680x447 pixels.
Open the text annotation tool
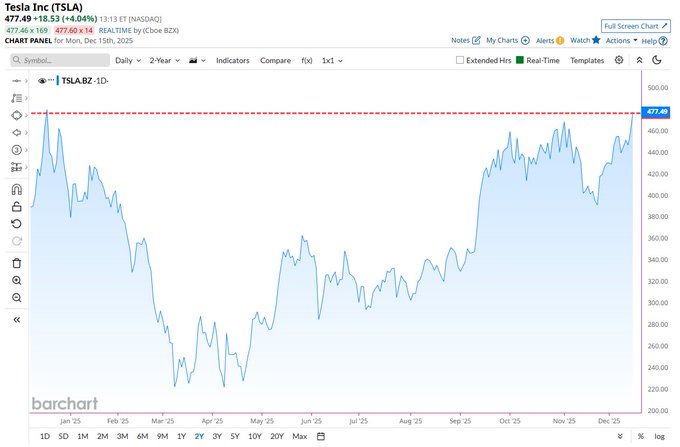pyautogui.click(x=16, y=98)
